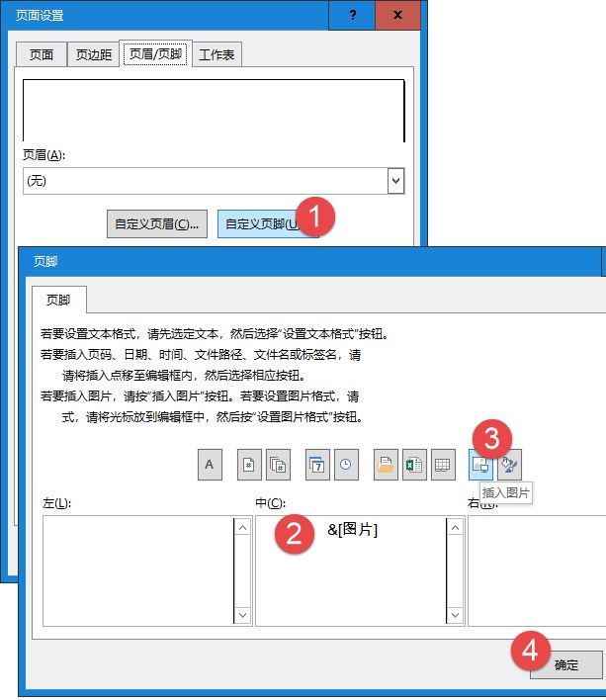The width and height of the screenshot is (606, 700).
Task: Click the 自定义页眉 button
Action: tap(157, 223)
